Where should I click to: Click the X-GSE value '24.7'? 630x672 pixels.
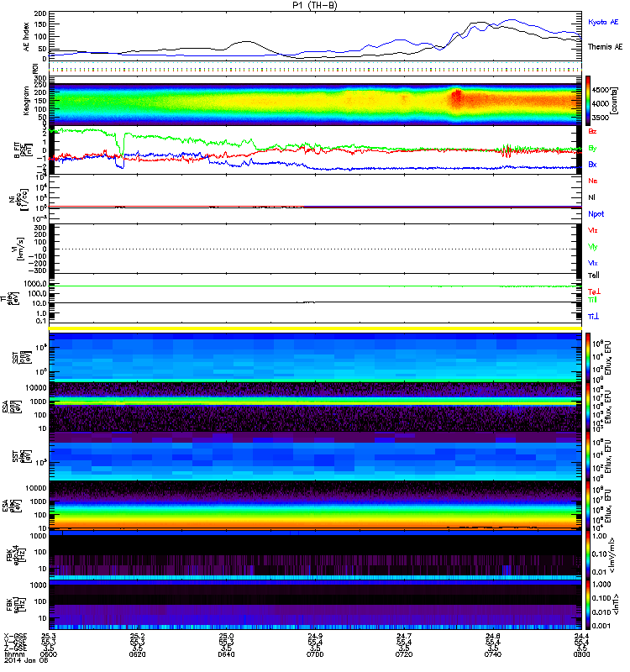pos(404,636)
